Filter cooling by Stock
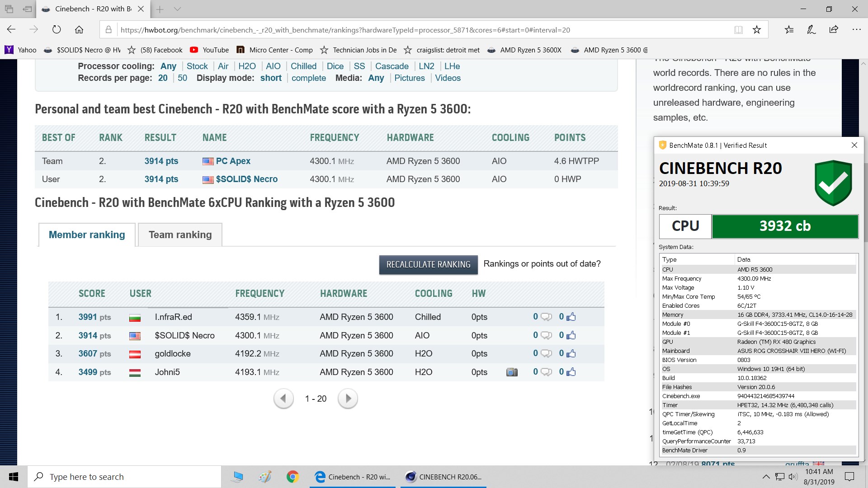The height and width of the screenshot is (488, 868). coord(197,66)
